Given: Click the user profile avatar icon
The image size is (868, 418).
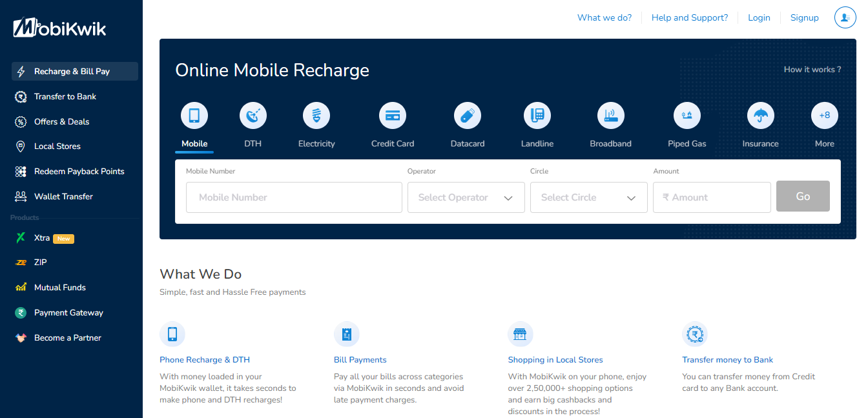Looking at the screenshot, I should [845, 18].
